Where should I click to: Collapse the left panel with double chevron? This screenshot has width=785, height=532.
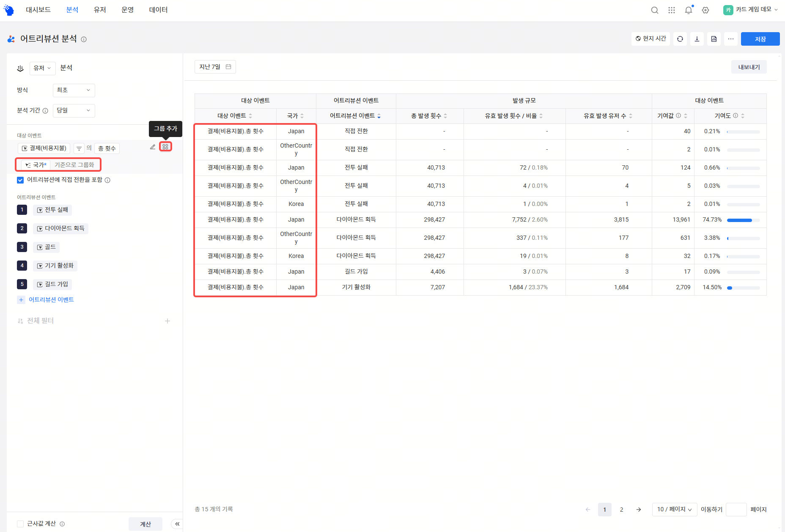click(x=177, y=524)
